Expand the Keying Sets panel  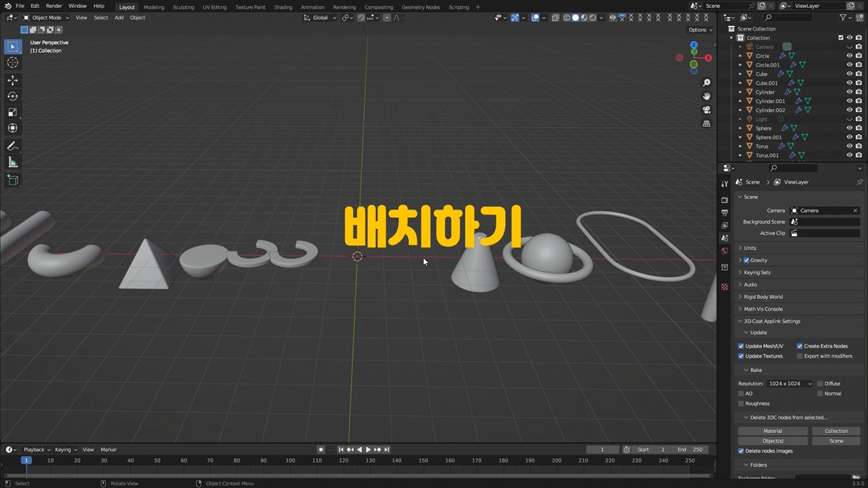coord(757,272)
